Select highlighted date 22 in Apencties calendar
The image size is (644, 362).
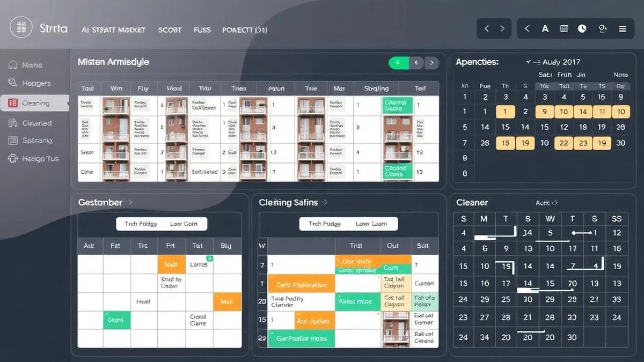click(x=563, y=143)
